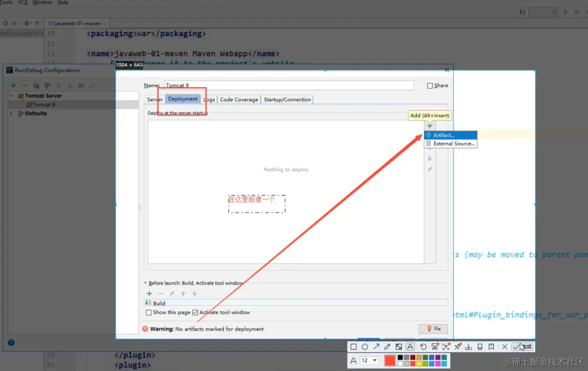Pin the screenshot to screen
The height and width of the screenshot is (371, 588).
point(458,347)
